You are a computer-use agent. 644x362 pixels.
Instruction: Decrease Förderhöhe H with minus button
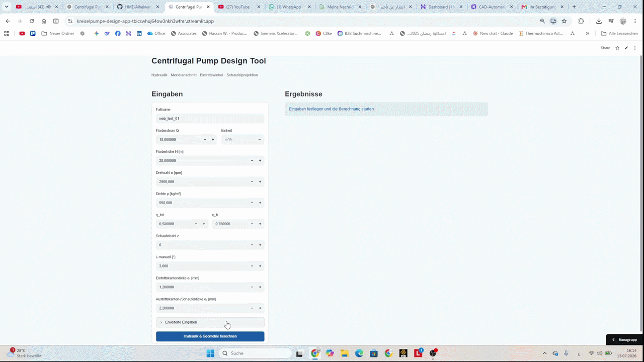pos(252,160)
